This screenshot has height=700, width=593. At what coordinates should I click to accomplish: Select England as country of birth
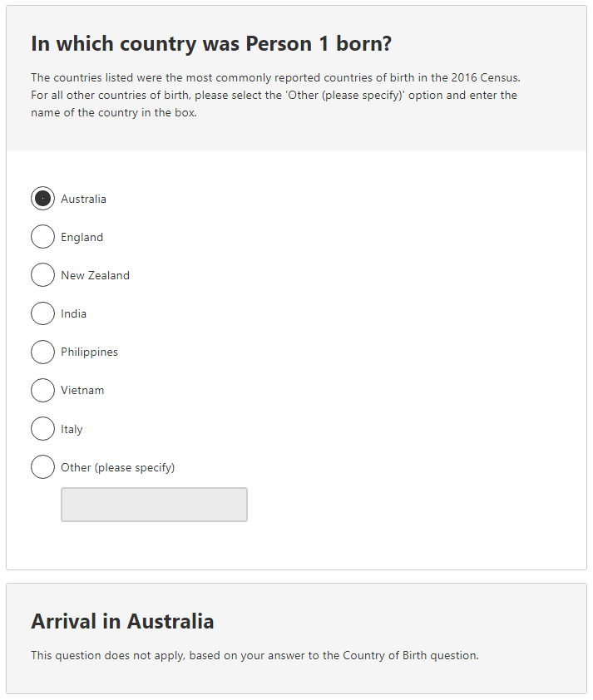(42, 236)
